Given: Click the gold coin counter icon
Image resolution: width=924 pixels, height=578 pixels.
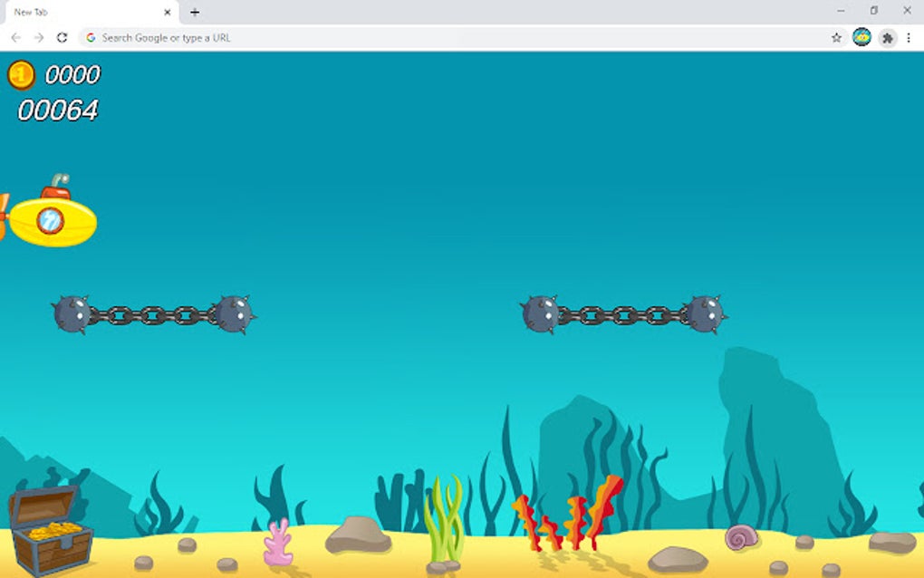Looking at the screenshot, I should (x=20, y=77).
